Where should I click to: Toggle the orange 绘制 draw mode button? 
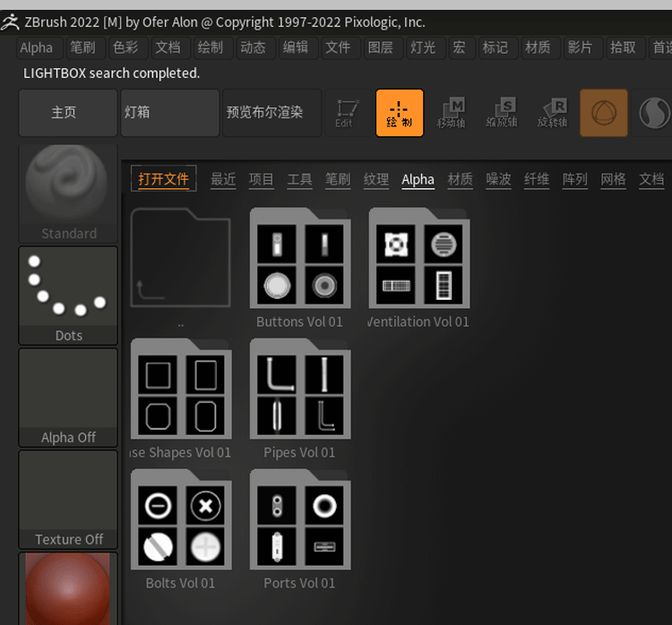pyautogui.click(x=400, y=113)
